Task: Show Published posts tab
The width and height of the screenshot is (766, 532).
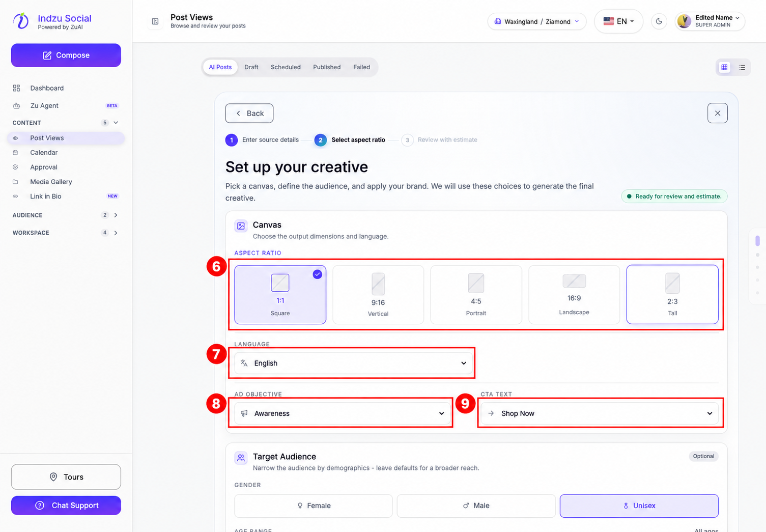Action: [327, 67]
